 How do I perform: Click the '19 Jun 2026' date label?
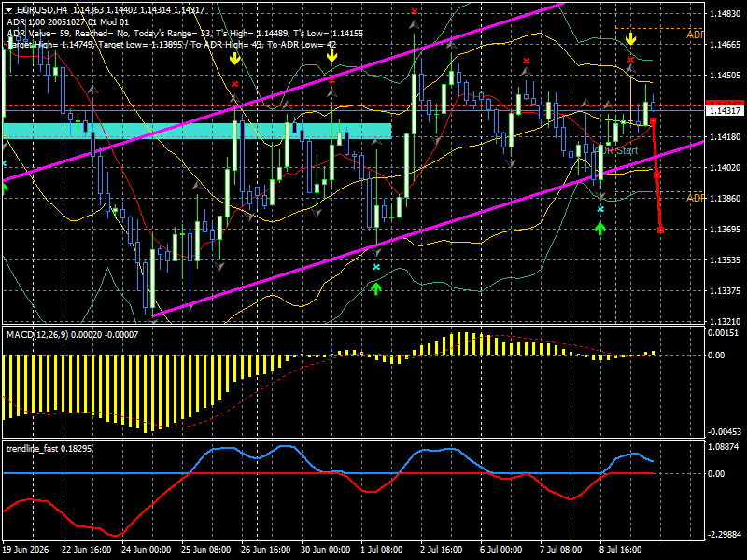pyautogui.click(x=28, y=550)
